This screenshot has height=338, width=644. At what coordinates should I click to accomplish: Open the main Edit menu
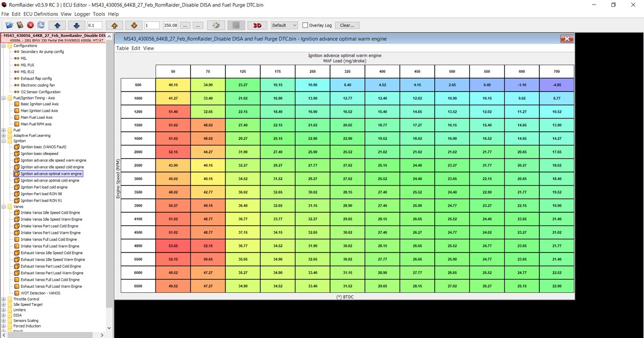pos(16,14)
